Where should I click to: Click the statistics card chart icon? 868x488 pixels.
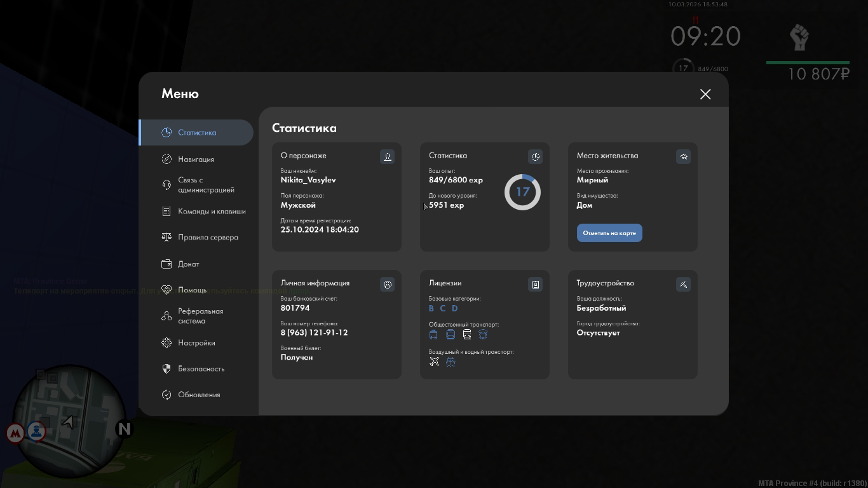tap(535, 156)
